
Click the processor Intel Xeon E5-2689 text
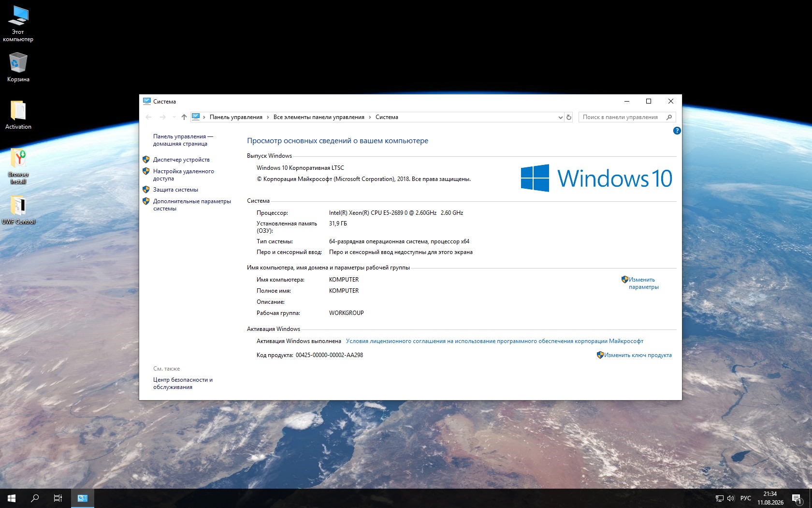click(396, 213)
